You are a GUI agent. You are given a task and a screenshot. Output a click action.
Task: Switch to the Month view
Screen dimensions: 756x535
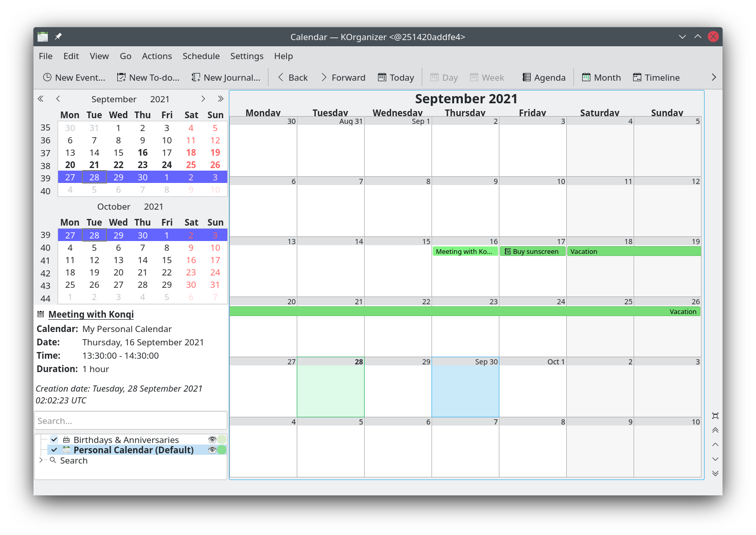(601, 77)
